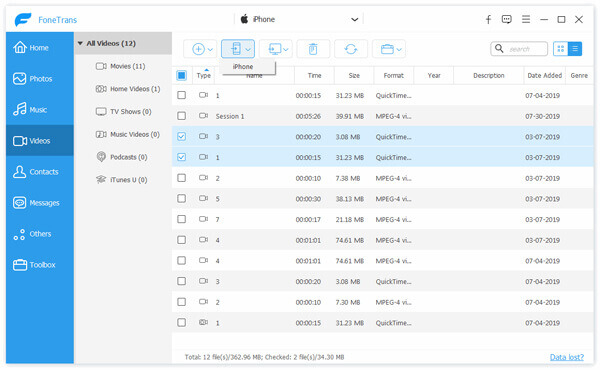Image resolution: width=600 pixels, height=370 pixels.
Task: Switch to list view
Action: 575,49
